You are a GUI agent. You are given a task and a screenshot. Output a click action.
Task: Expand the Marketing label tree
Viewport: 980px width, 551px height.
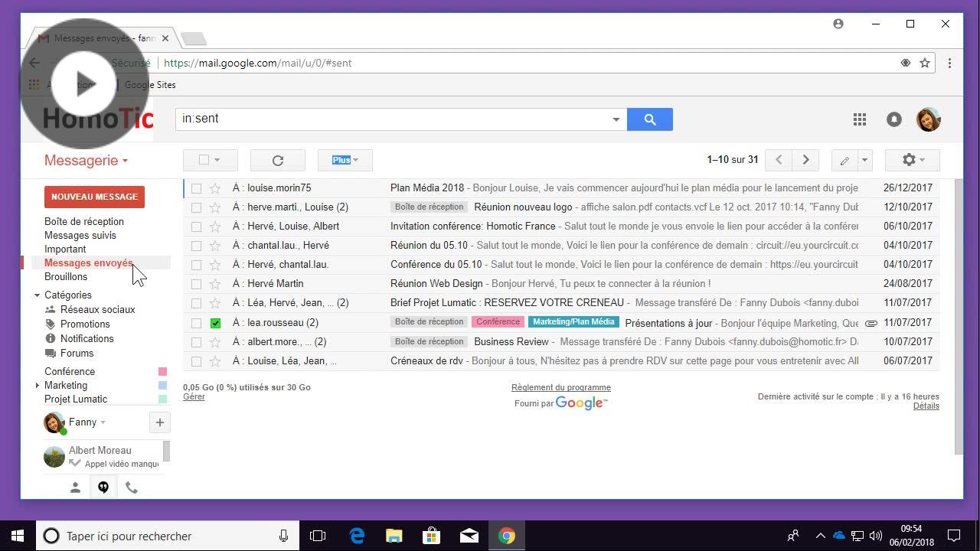[x=37, y=386]
